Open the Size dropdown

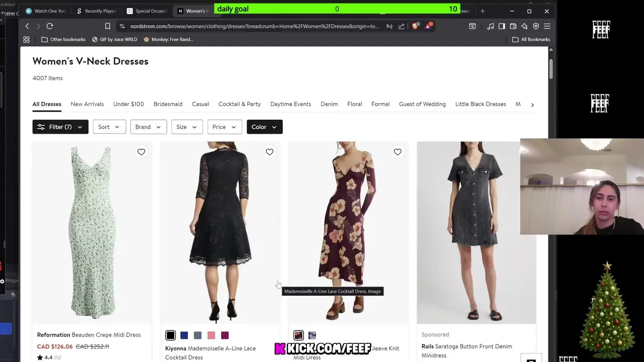187,127
